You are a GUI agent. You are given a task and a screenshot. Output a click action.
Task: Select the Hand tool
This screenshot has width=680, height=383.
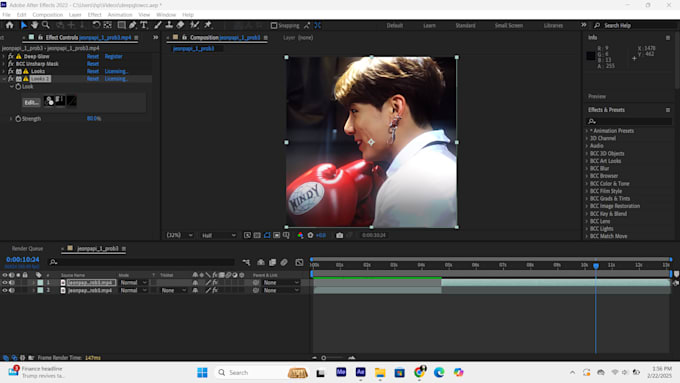click(x=34, y=25)
